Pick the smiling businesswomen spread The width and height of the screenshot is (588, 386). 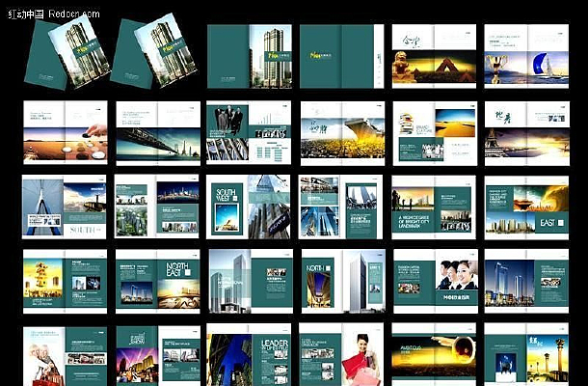(x=434, y=281)
